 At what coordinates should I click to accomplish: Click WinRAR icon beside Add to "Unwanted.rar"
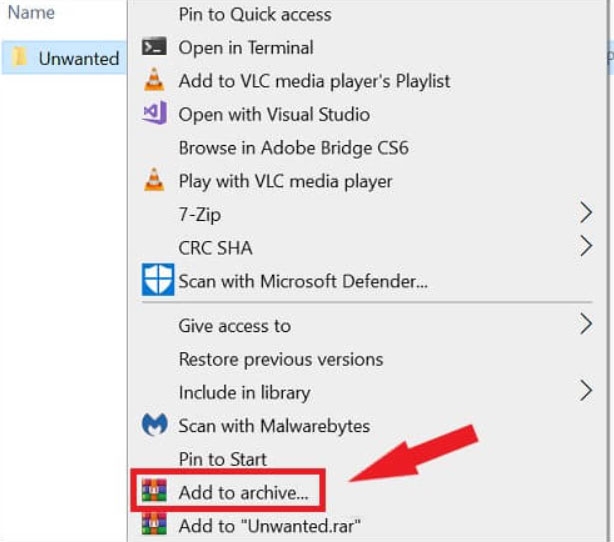[154, 525]
